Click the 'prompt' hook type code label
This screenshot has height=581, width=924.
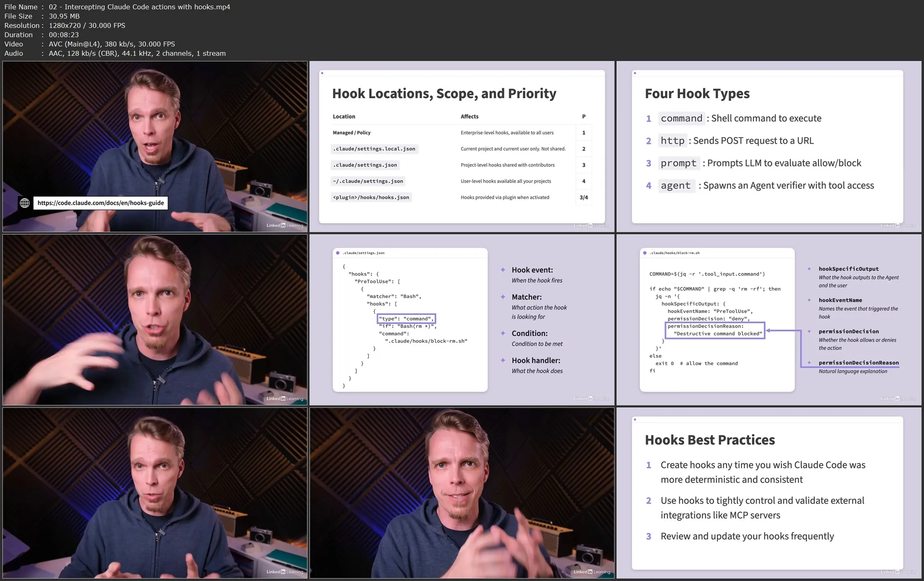(x=679, y=163)
